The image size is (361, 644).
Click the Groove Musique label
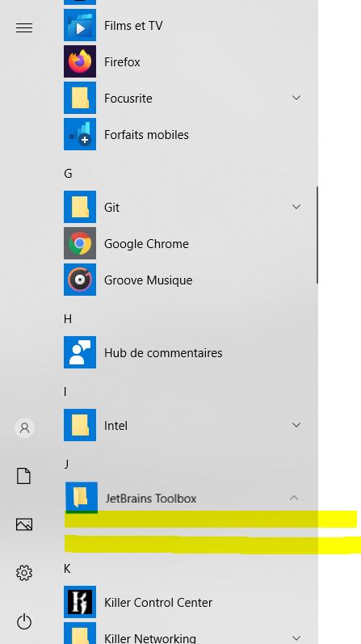click(x=149, y=280)
